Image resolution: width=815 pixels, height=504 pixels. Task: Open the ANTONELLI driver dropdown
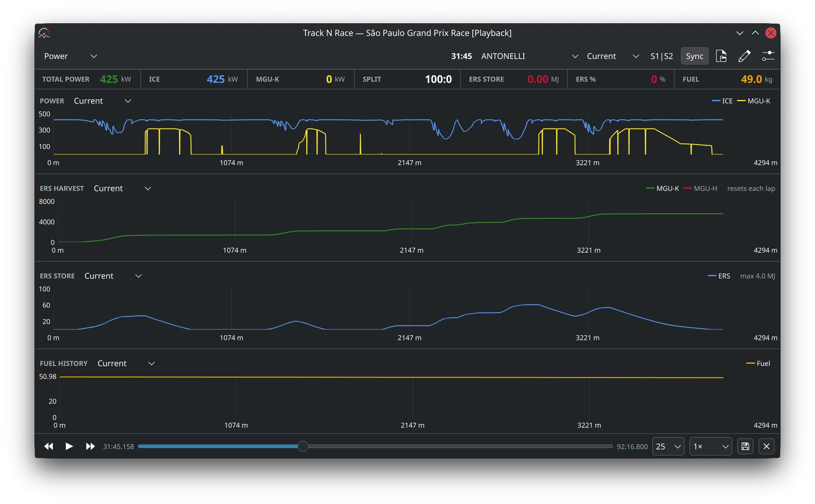(530, 56)
